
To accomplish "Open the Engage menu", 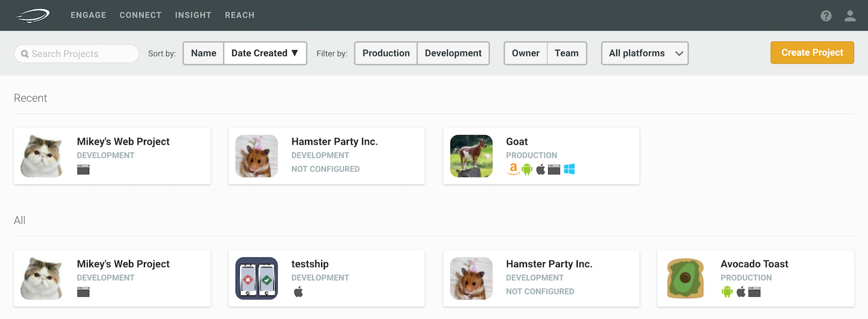I will (88, 15).
